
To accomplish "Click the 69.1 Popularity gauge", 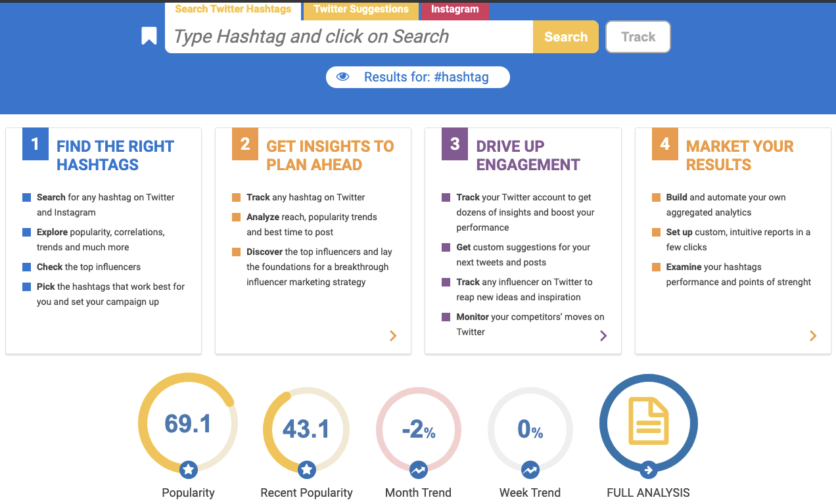I will pyautogui.click(x=188, y=423).
